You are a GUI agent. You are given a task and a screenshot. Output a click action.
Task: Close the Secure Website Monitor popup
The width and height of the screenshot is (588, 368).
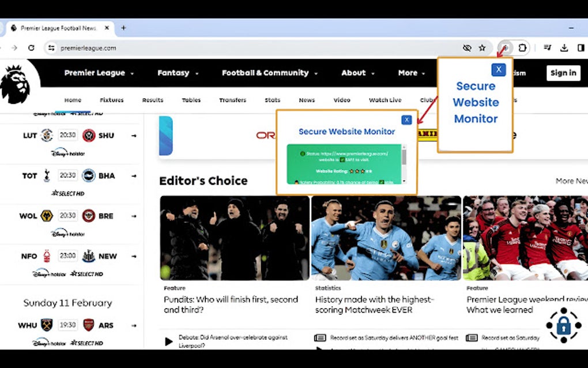coord(406,119)
